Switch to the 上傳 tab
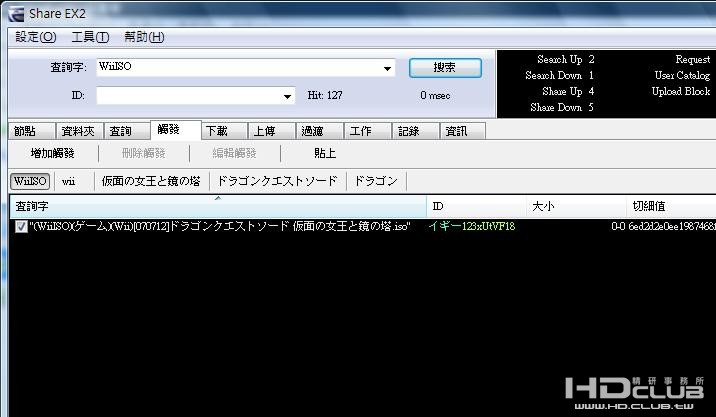716x417 pixels. 272,131
